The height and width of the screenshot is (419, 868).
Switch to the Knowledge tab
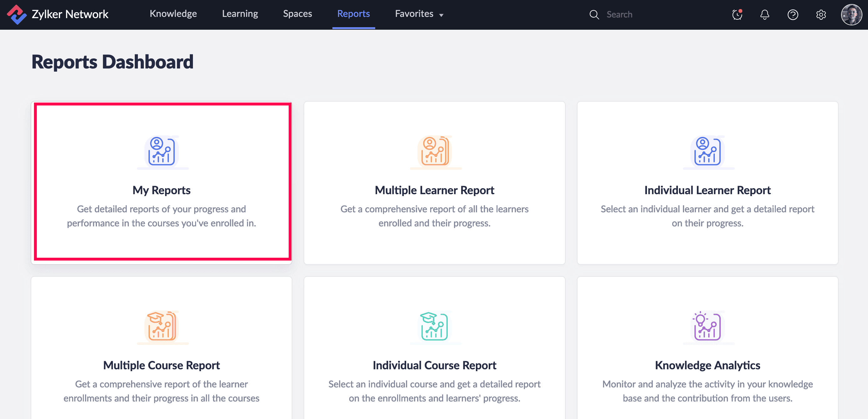click(173, 14)
